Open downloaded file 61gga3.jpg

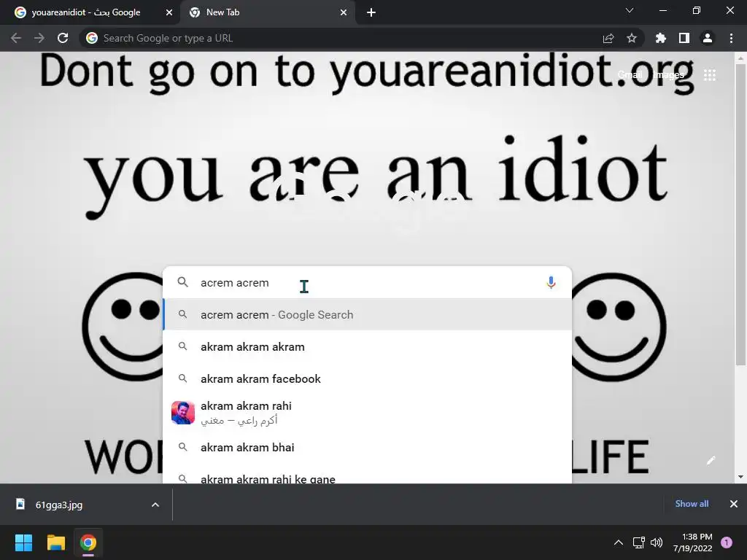coord(58,505)
